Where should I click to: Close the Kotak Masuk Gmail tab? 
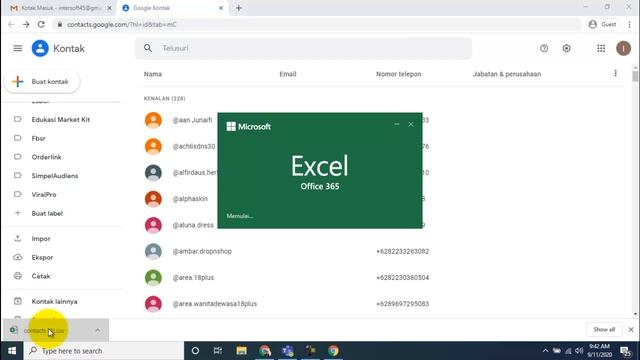tap(109, 8)
